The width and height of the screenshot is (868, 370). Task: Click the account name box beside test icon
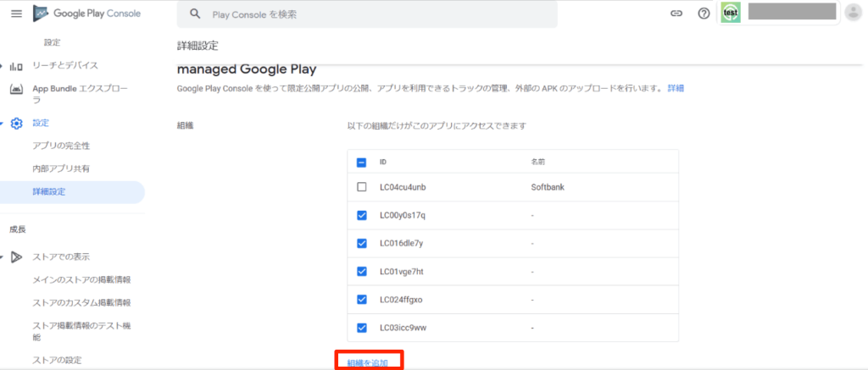click(x=792, y=12)
